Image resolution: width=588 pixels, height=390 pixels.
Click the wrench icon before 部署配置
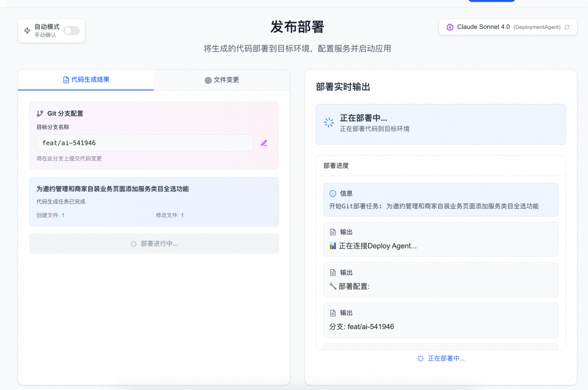pyautogui.click(x=333, y=286)
